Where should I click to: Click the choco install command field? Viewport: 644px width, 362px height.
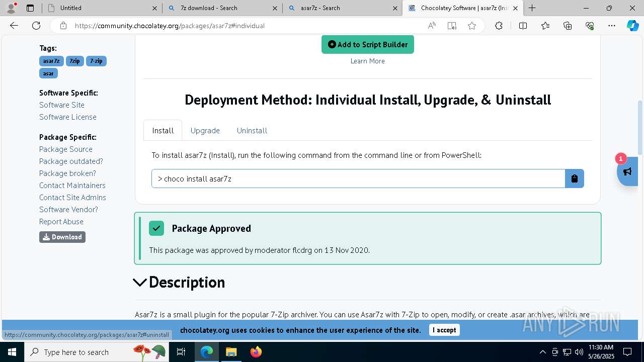358,178
